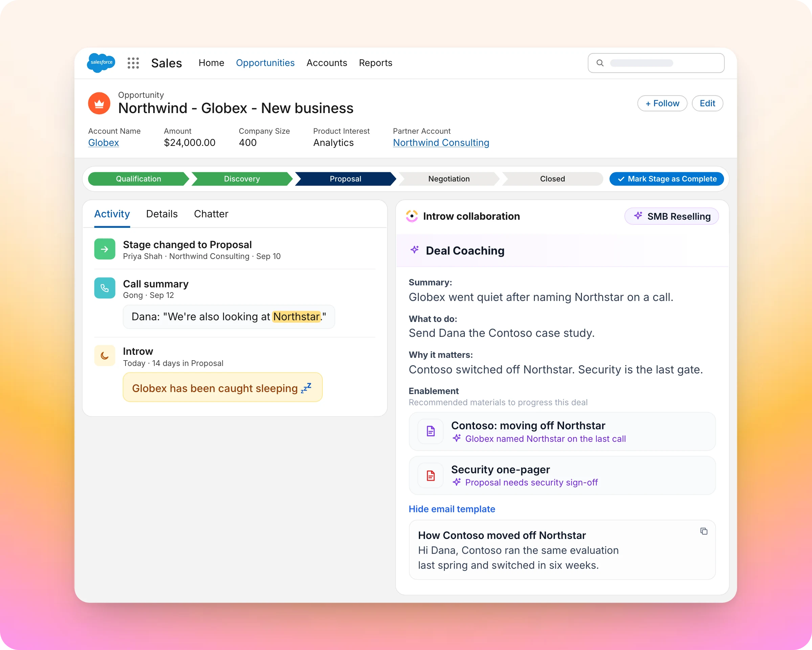Open the Accounts nav item
Viewport: 812px width, 650px height.
tap(326, 63)
